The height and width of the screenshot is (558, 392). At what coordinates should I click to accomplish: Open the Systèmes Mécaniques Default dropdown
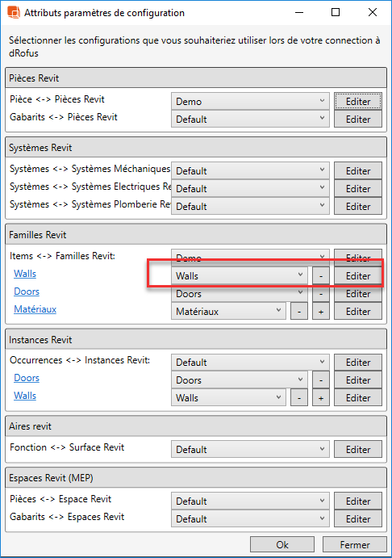250,171
